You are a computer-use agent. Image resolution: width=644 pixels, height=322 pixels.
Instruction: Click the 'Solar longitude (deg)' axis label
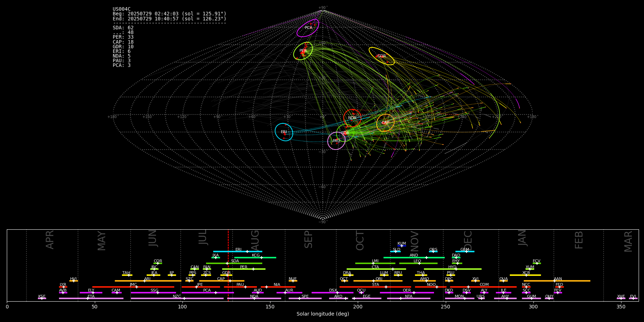323,314
